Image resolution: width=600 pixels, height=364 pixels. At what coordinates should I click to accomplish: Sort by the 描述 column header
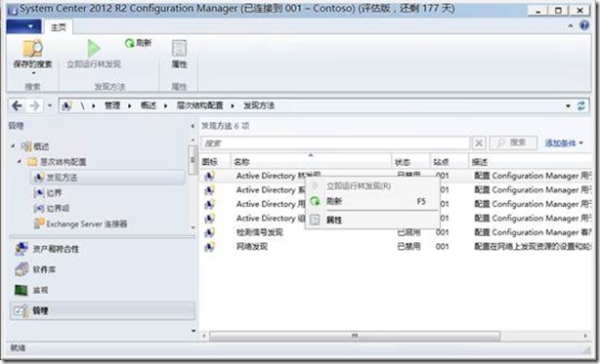click(x=530, y=162)
